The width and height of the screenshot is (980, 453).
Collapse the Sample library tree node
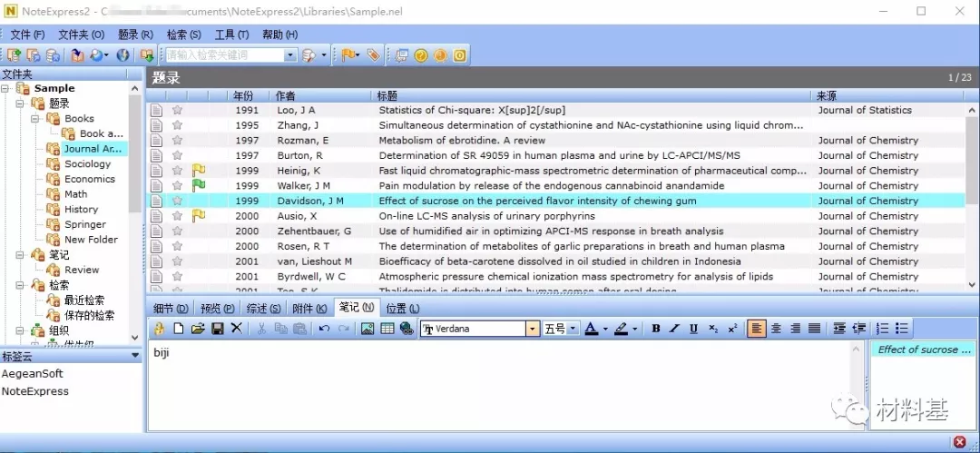pyautogui.click(x=7, y=88)
